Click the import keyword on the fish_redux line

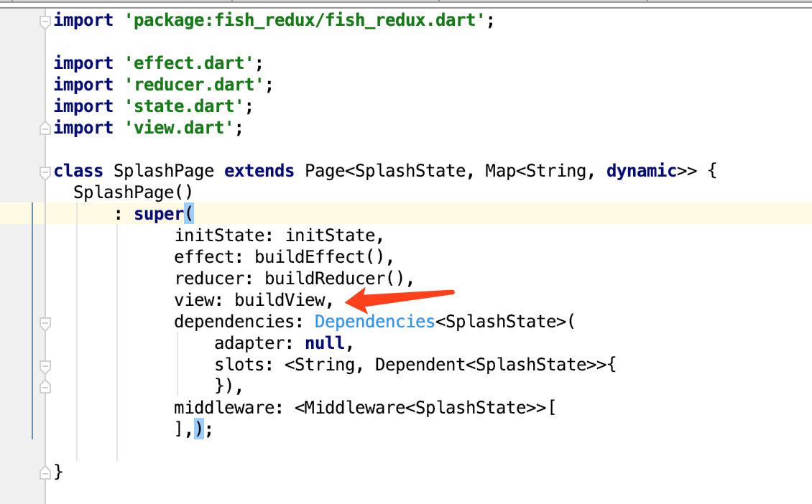(x=83, y=20)
